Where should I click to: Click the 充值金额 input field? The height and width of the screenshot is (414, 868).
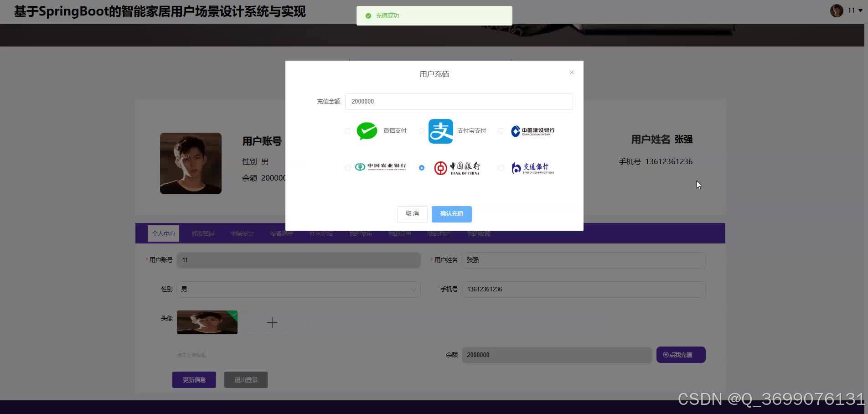459,102
